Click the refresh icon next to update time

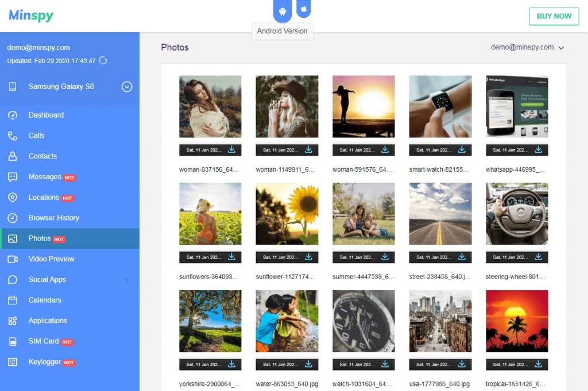click(x=103, y=60)
